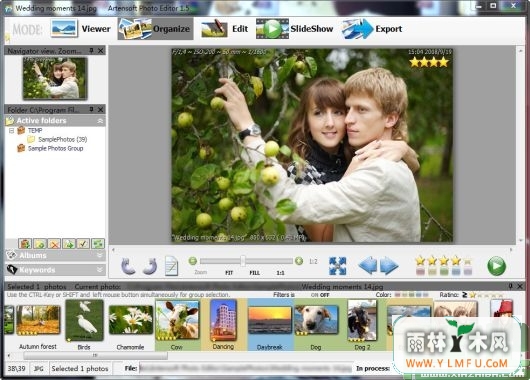Image resolution: width=530 pixels, height=380 pixels.
Task: Apply the yellow color label below the stars
Action: tap(432, 271)
